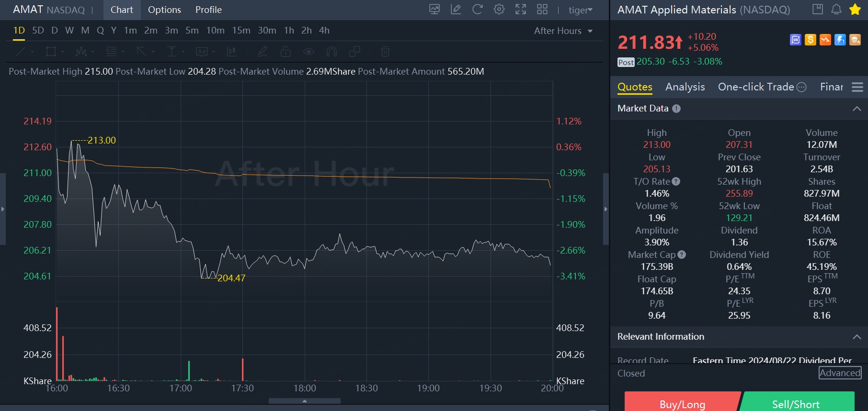Select the weekly W timeframe
Screen dimensions: 868x411
coord(69,31)
